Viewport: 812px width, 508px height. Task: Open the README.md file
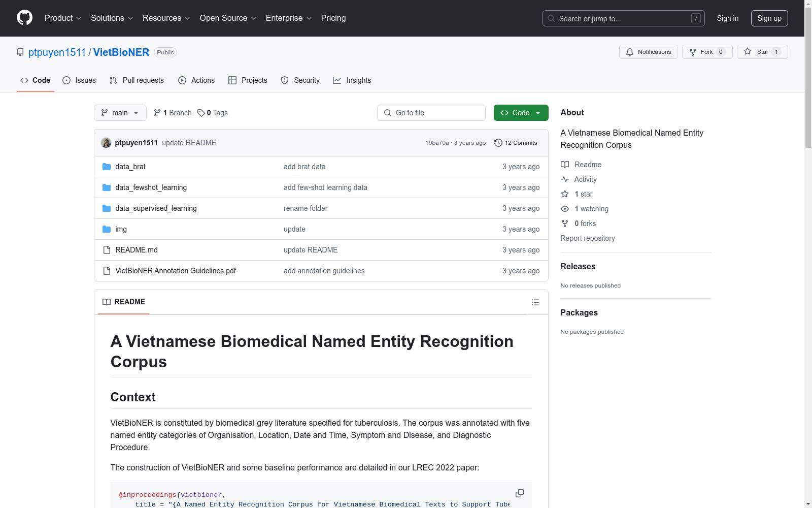click(137, 250)
